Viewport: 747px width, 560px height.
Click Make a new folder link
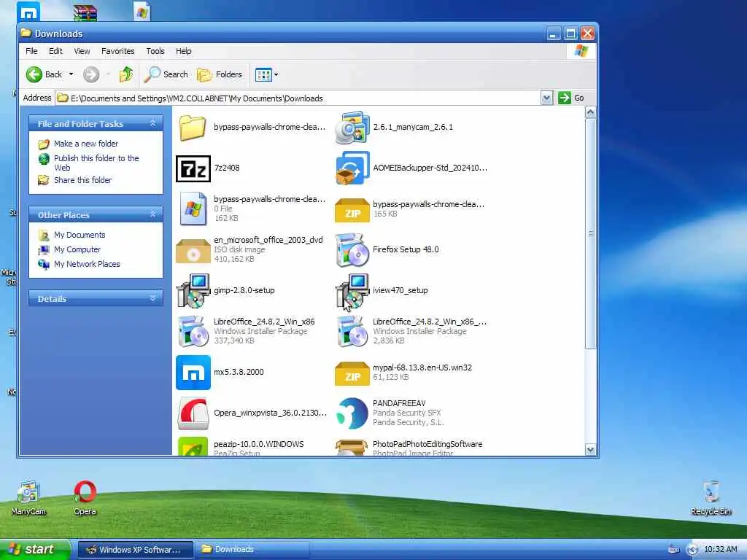(x=86, y=144)
